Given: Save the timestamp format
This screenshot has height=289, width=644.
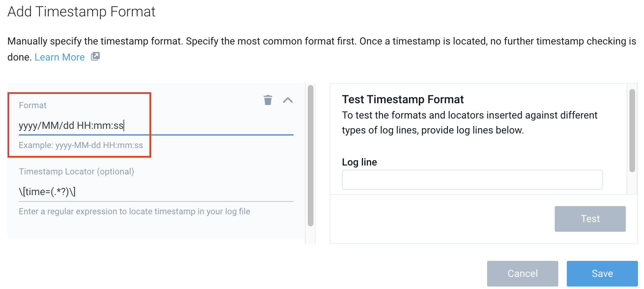Looking at the screenshot, I should coord(602,273).
